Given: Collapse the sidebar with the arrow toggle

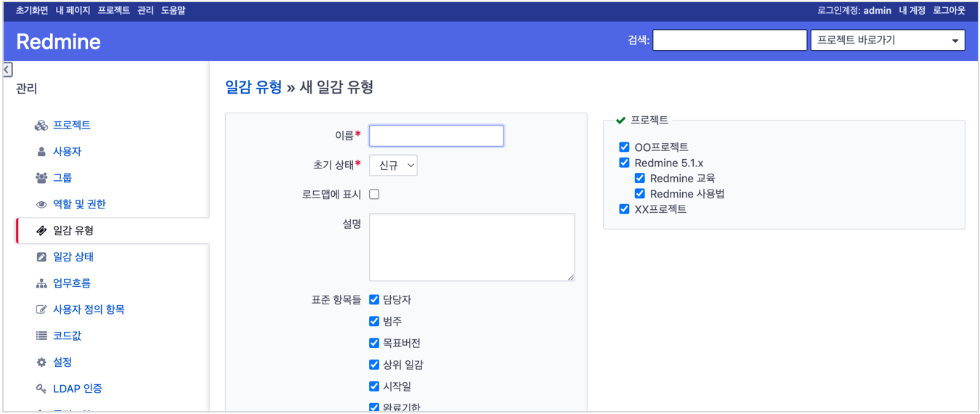Looking at the screenshot, I should tap(7, 70).
